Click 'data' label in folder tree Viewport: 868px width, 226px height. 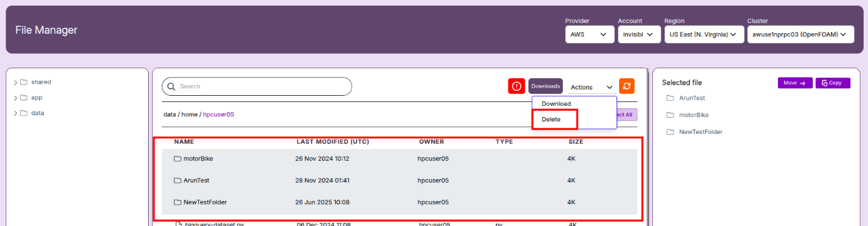pos(38,113)
